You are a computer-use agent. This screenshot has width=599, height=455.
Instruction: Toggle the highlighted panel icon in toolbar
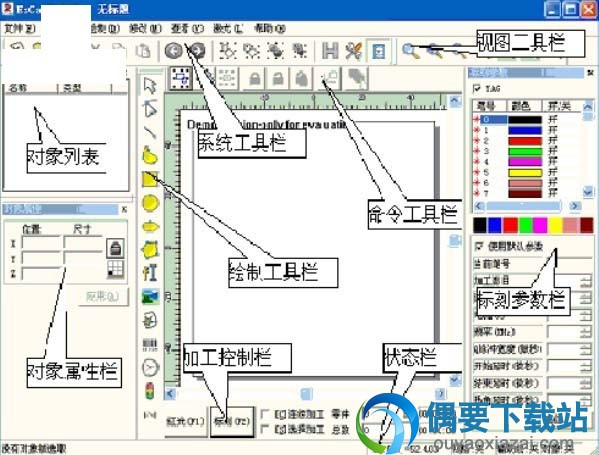378,51
